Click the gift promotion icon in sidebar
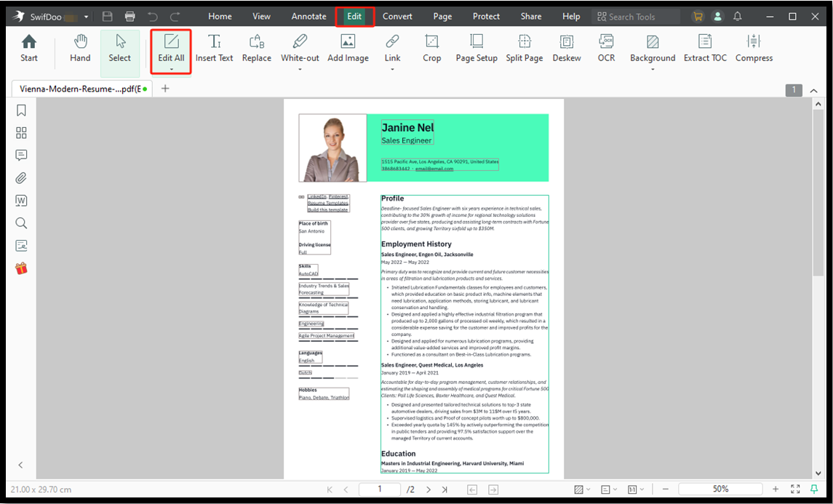 click(x=20, y=268)
